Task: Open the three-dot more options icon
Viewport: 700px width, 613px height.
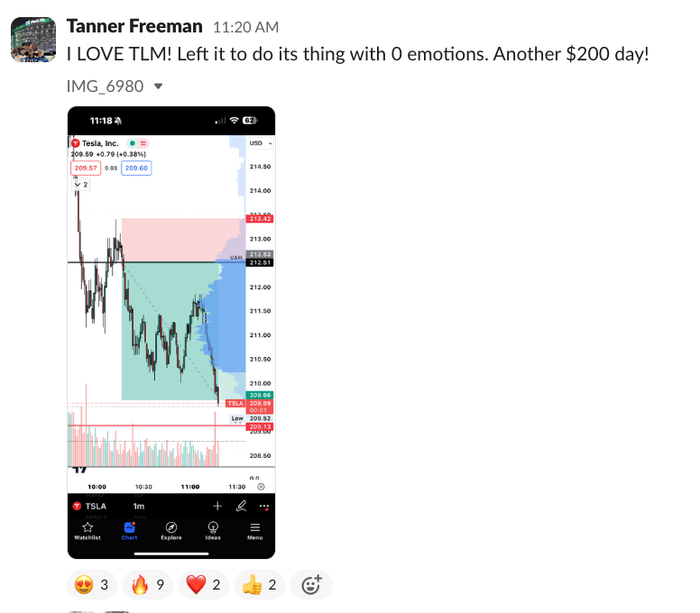Action: (263, 506)
